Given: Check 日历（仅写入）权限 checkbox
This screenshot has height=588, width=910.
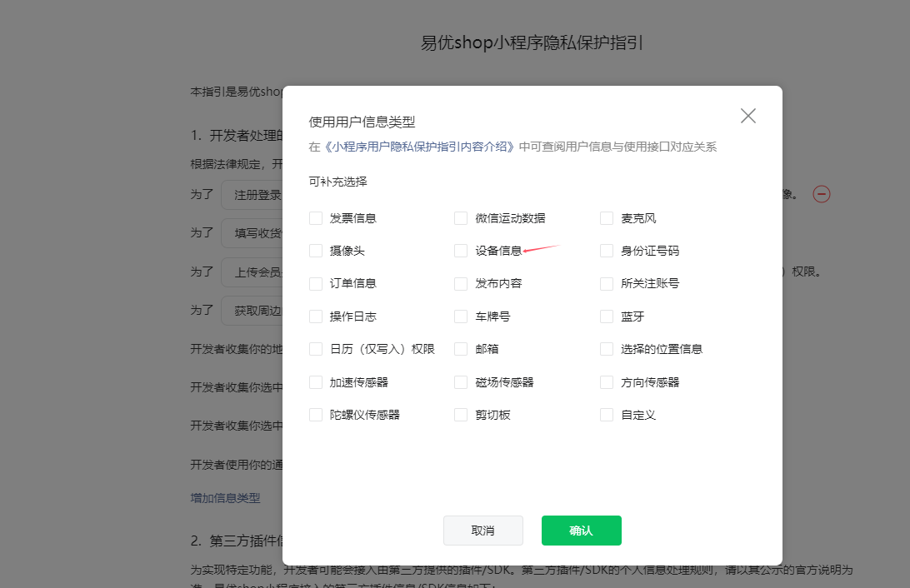Looking at the screenshot, I should click(315, 348).
